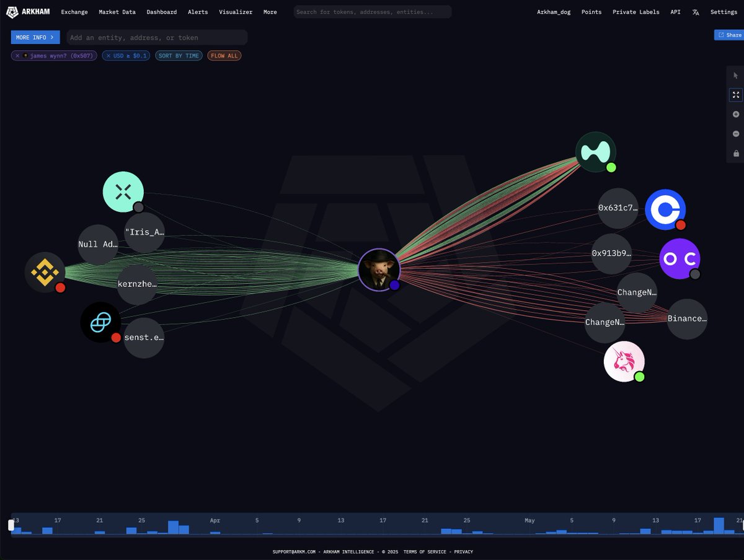The height and width of the screenshot is (560, 744).
Task: Open the Visualizer tab
Action: click(236, 12)
